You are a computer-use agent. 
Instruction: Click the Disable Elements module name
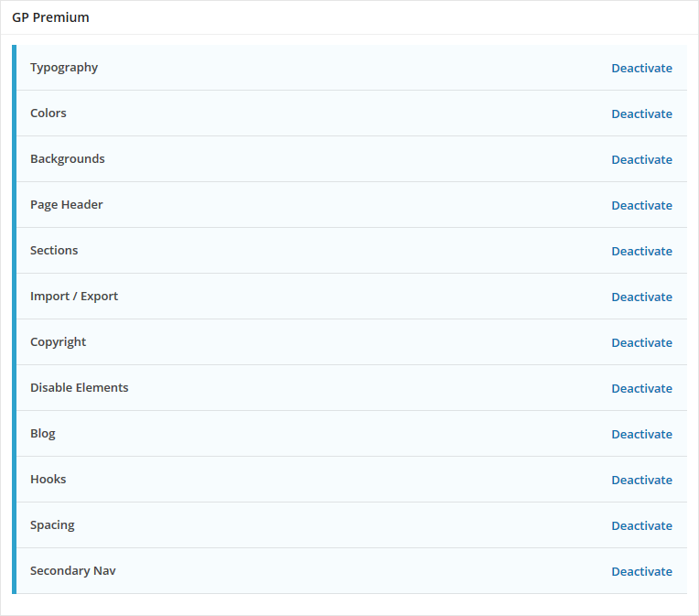pos(80,388)
